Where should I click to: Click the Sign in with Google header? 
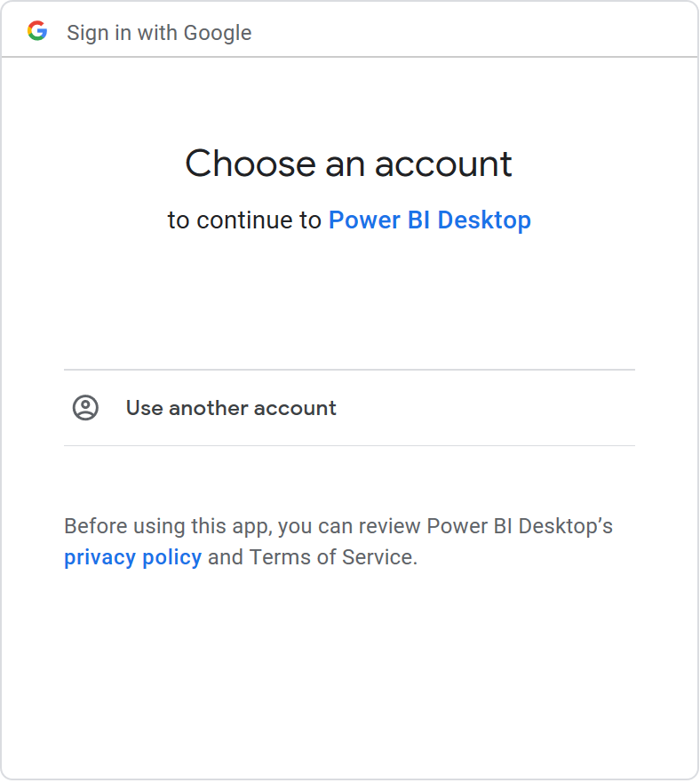[159, 32]
